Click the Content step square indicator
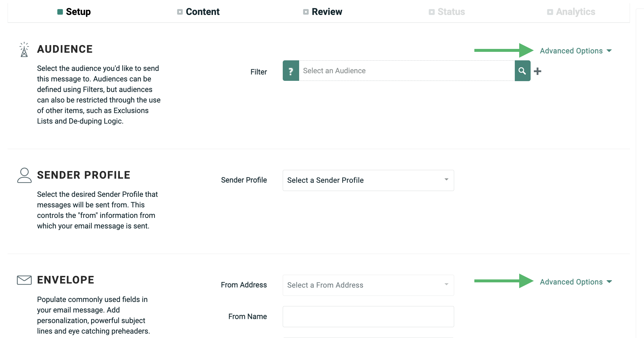This screenshot has width=644, height=338. click(x=180, y=12)
